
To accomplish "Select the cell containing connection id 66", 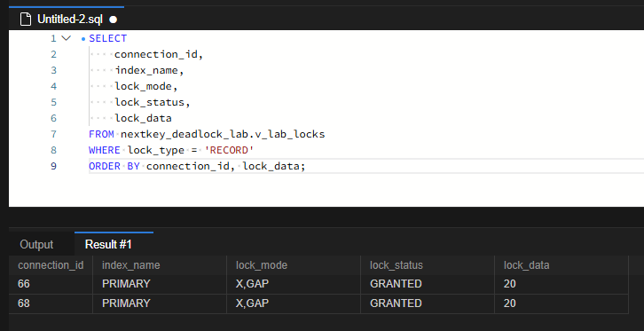I will click(x=51, y=284).
